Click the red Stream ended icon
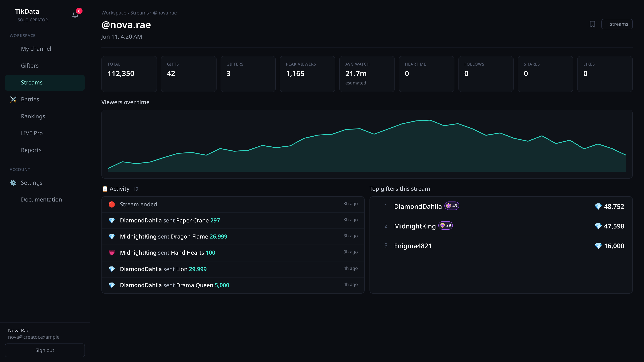The width and height of the screenshot is (644, 362). (x=112, y=204)
